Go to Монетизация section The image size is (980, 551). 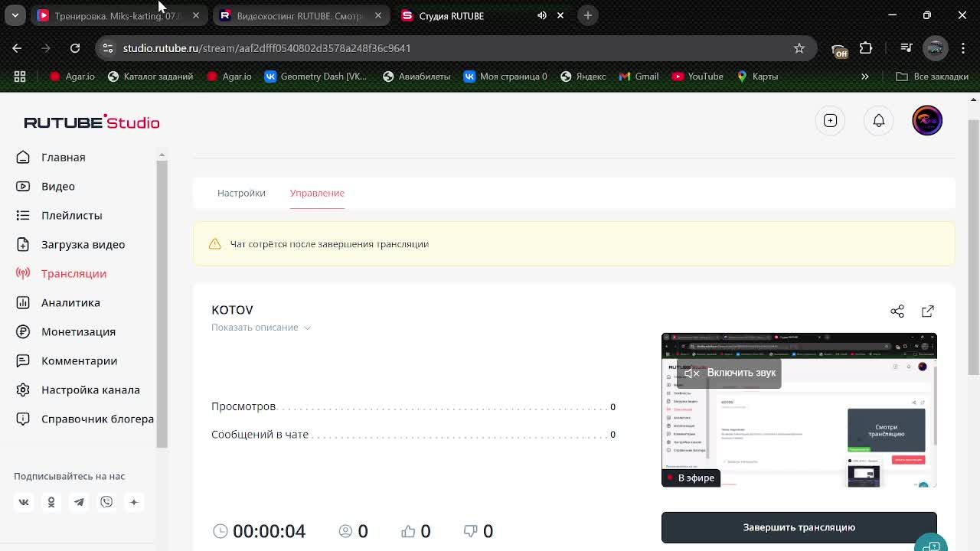[78, 331]
